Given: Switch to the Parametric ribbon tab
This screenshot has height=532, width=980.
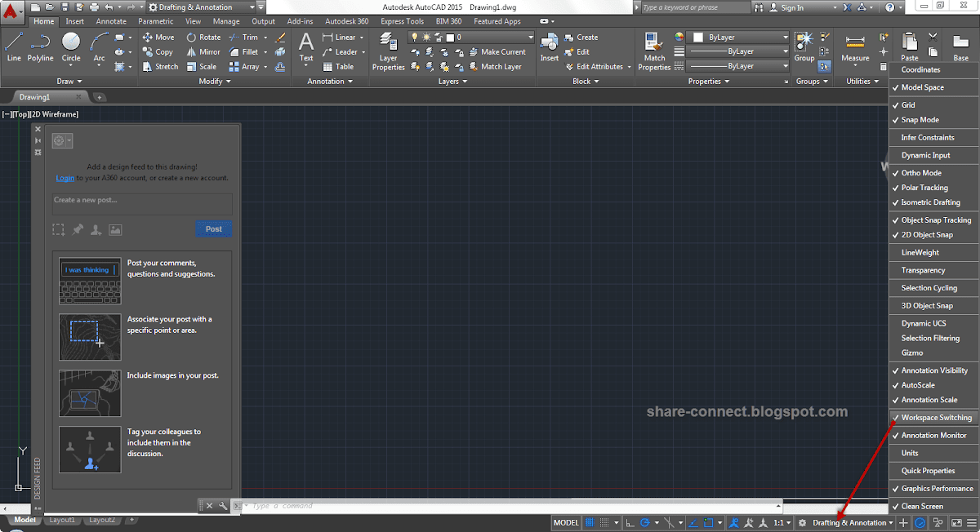Looking at the screenshot, I should 155,21.
